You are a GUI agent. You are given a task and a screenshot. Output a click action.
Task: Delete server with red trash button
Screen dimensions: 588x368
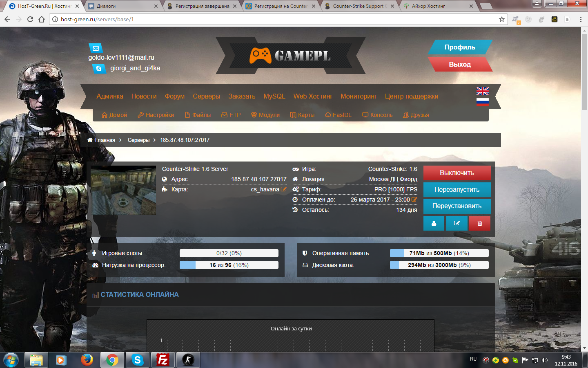pyautogui.click(x=480, y=223)
